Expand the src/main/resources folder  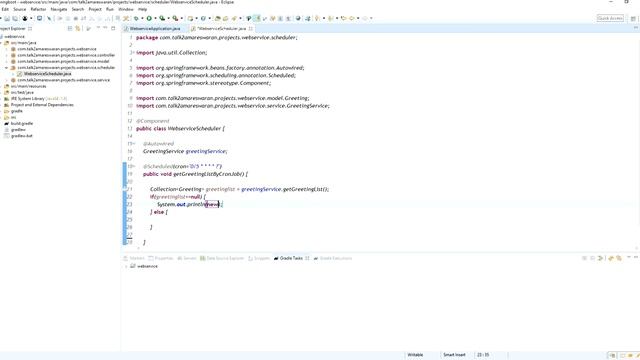(x=1, y=87)
